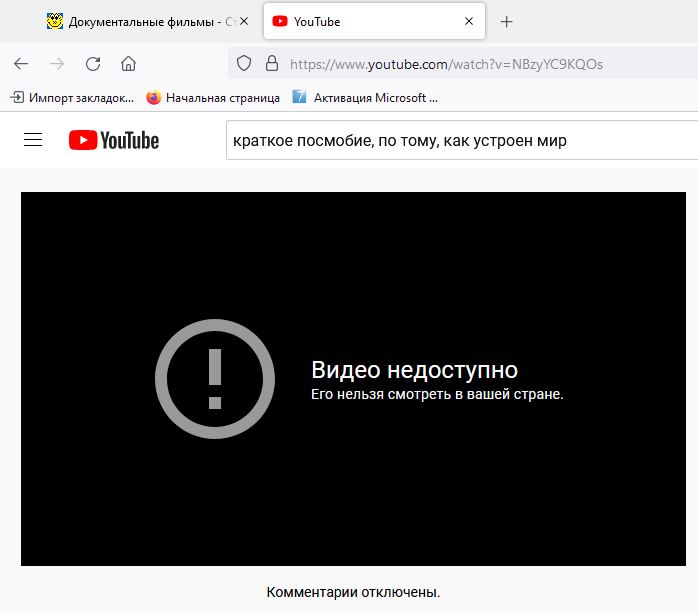Viewport: 698px width, 613px height.
Task: Click the exclamation error icon in player
Action: 215,379
